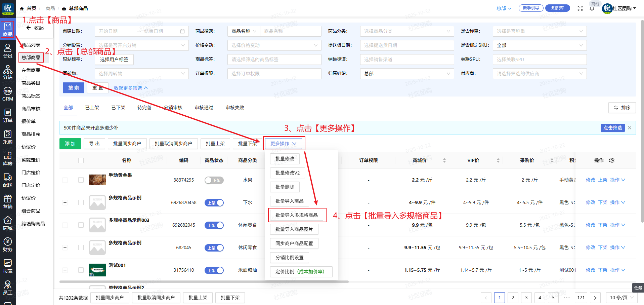Switch to the 已上架 tab

click(92, 108)
